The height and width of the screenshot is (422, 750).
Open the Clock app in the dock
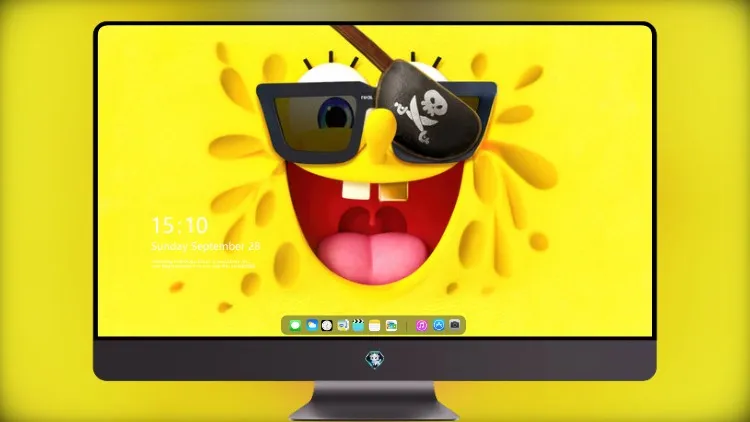click(327, 326)
